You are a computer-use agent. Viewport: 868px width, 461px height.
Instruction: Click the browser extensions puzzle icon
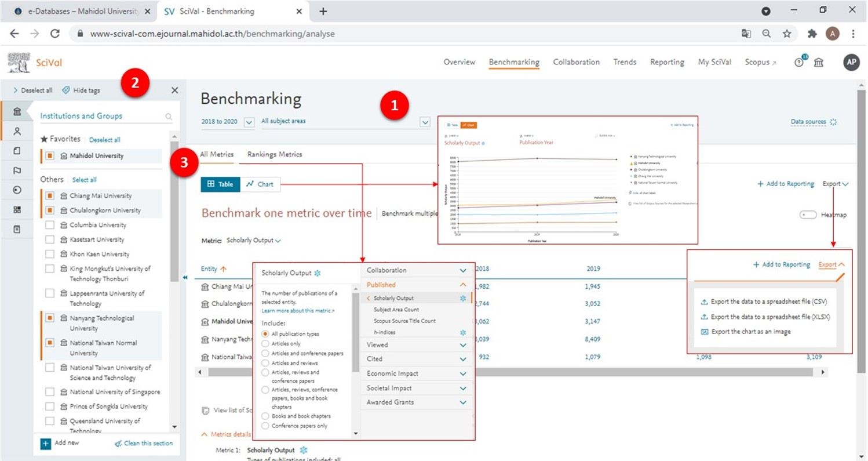point(812,34)
